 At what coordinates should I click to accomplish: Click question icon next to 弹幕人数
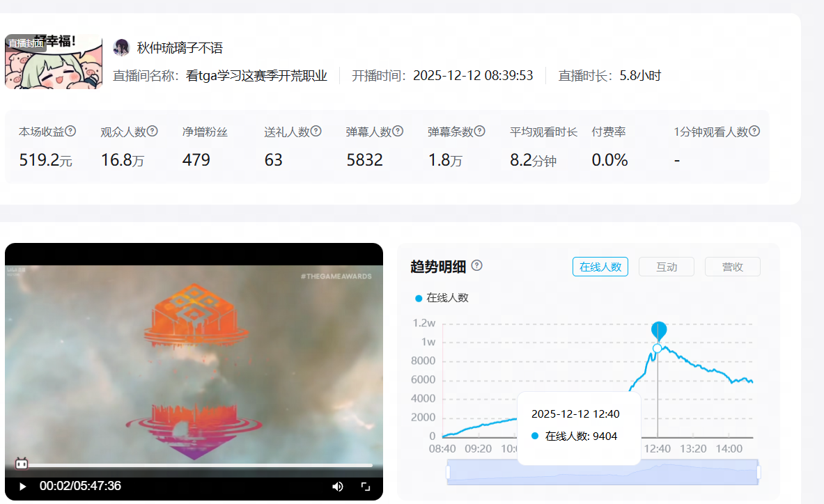[398, 131]
